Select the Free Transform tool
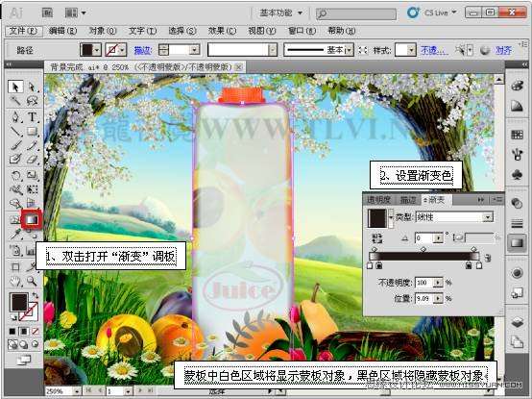 point(33,189)
